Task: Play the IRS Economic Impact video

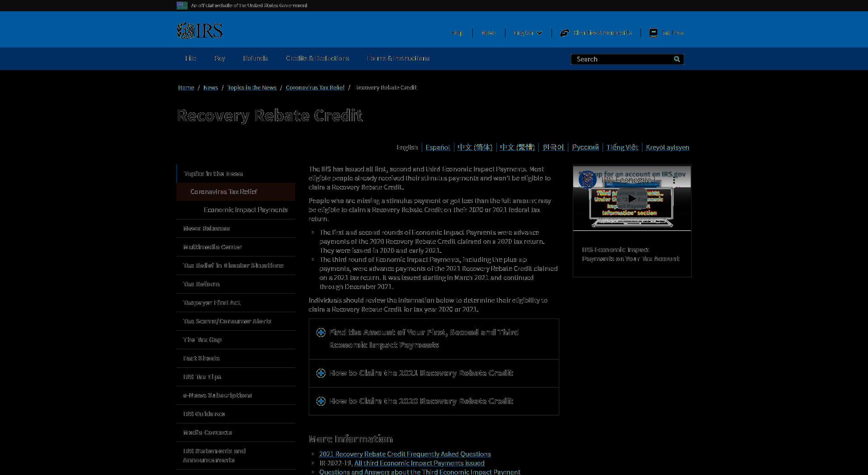Action: pos(632,199)
